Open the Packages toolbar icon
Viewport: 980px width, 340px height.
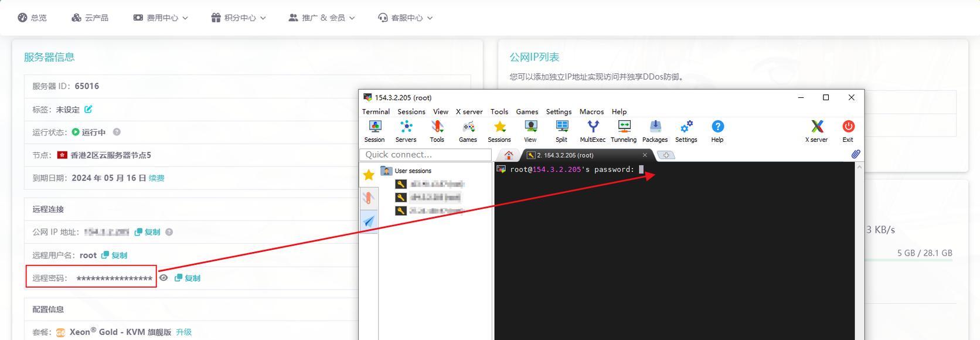(x=655, y=131)
